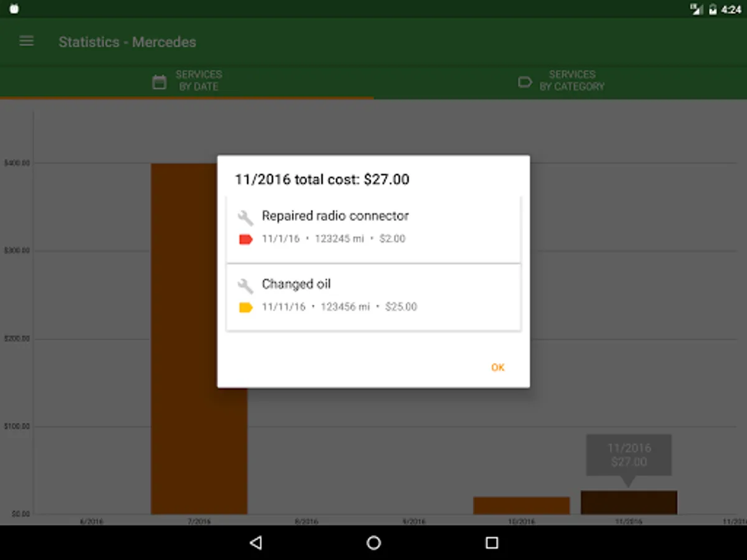Click the $300.00 axis label

(x=17, y=251)
